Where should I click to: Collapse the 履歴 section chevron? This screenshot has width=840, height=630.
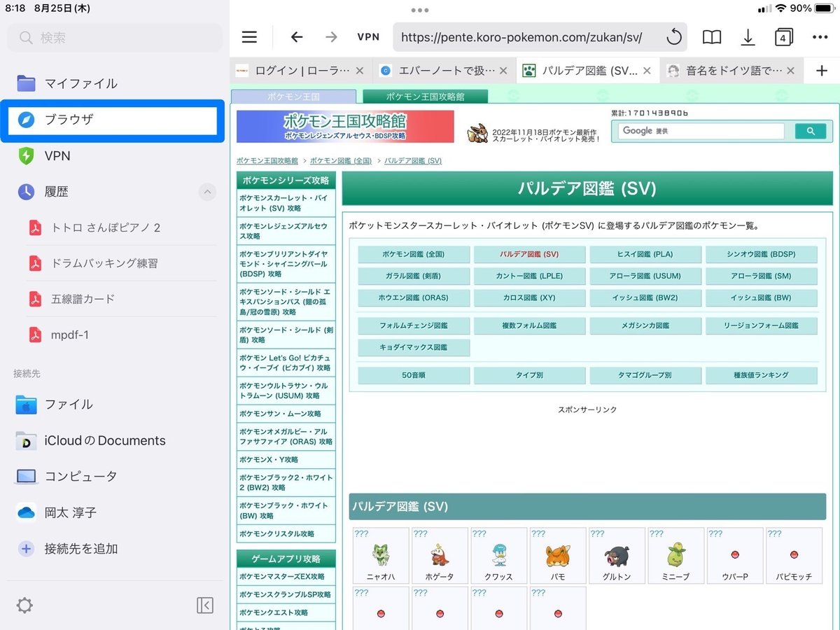point(207,192)
